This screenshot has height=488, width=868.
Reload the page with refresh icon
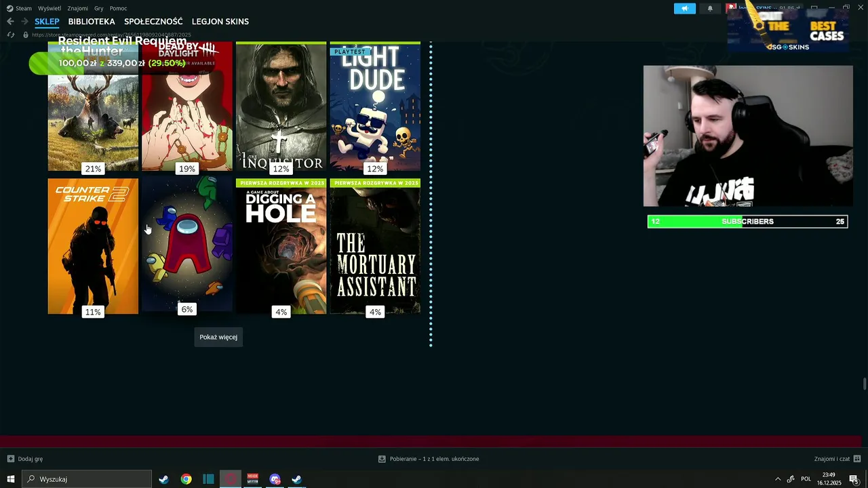(x=10, y=35)
